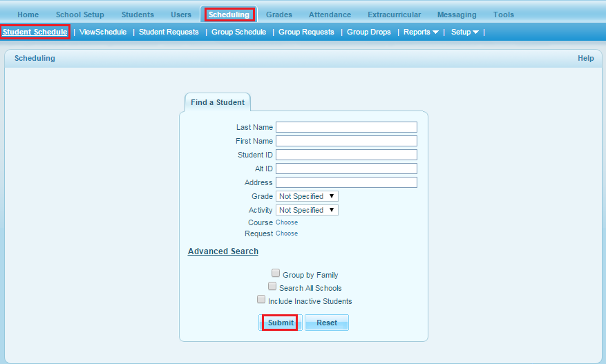Tick the Include Inactive Students checkbox

[x=261, y=300]
